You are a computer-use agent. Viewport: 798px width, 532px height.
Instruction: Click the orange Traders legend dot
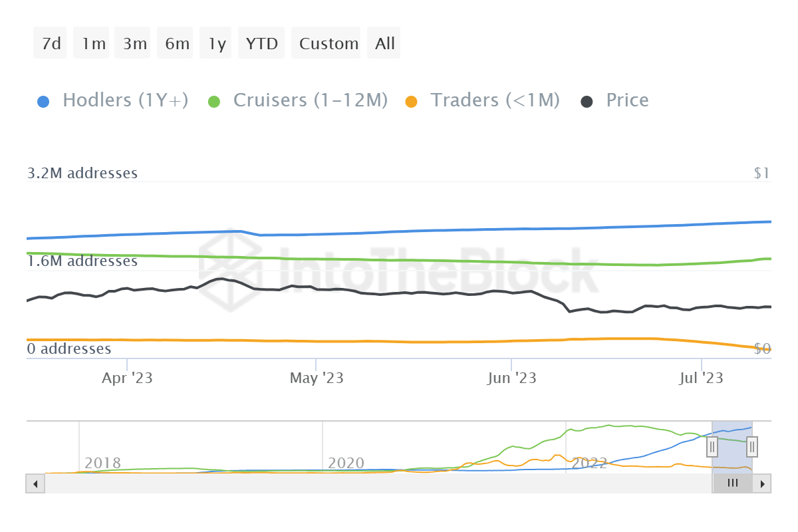tap(412, 102)
